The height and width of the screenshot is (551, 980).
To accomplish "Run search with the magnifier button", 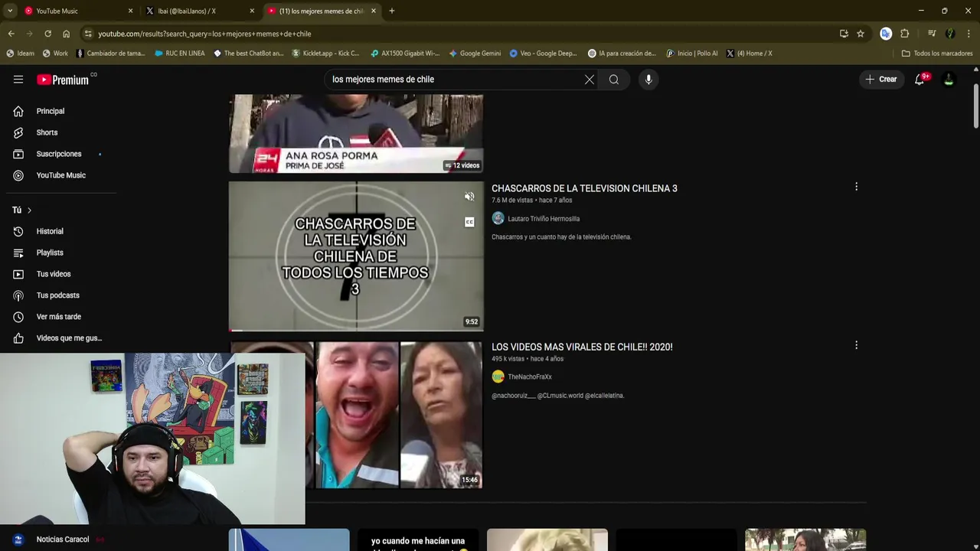I will tap(614, 80).
